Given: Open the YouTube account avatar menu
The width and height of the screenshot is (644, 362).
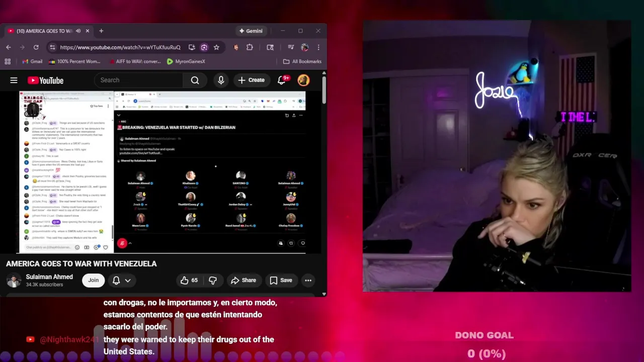Looking at the screenshot, I should pyautogui.click(x=303, y=80).
